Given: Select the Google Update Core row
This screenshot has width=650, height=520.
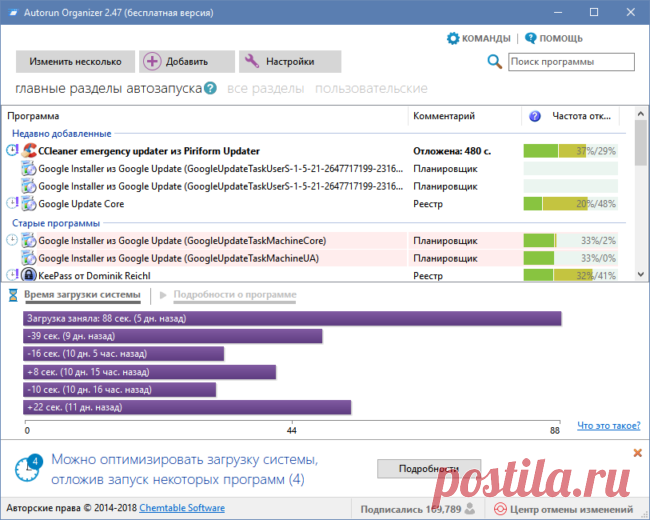Looking at the screenshot, I should pyautogui.click(x=311, y=204).
